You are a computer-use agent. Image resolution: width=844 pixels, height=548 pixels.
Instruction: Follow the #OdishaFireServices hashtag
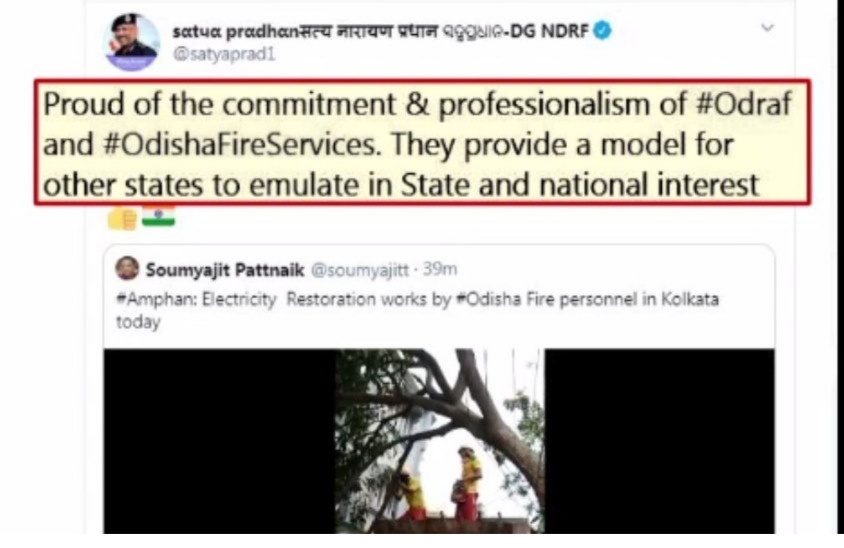pyautogui.click(x=241, y=144)
